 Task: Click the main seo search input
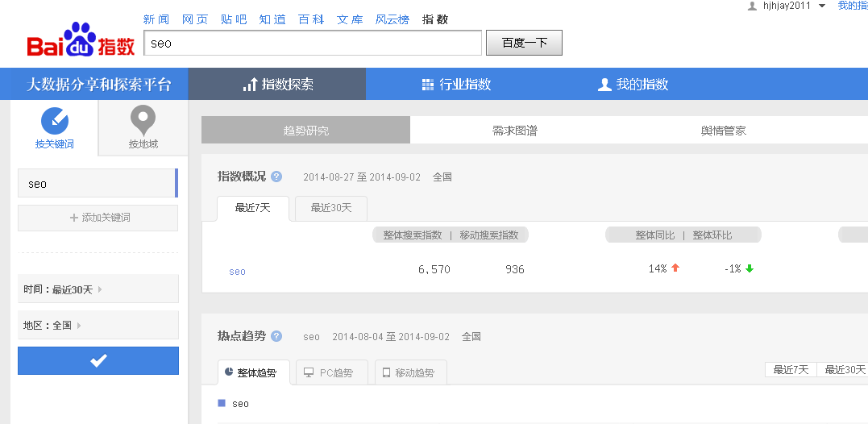coord(313,44)
